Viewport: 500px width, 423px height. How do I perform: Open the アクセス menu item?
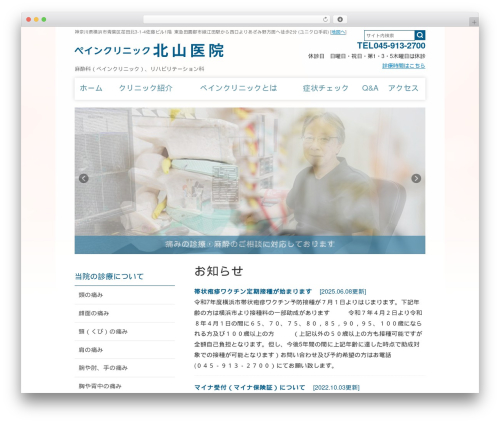[403, 88]
